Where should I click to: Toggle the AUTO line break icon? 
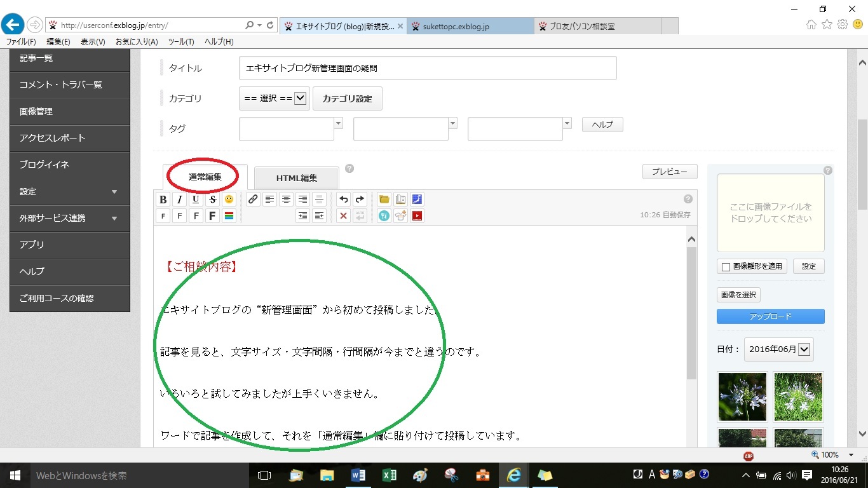pyautogui.click(x=360, y=216)
